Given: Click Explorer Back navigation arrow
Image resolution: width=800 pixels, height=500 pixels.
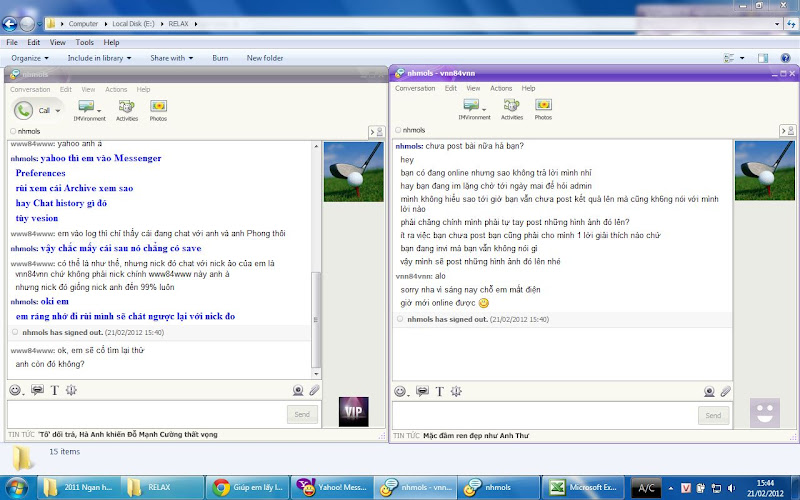Looking at the screenshot, I should pyautogui.click(x=10, y=23).
